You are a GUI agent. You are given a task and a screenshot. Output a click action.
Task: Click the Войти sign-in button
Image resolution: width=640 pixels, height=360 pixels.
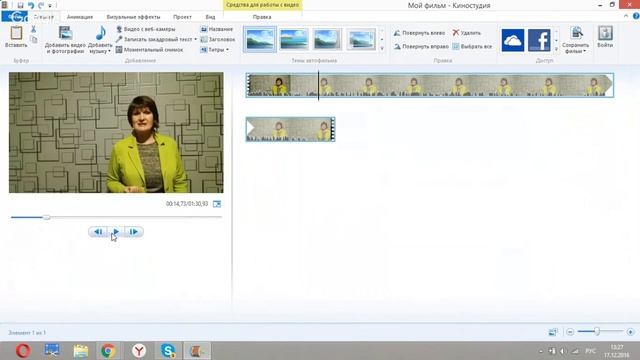(605, 37)
